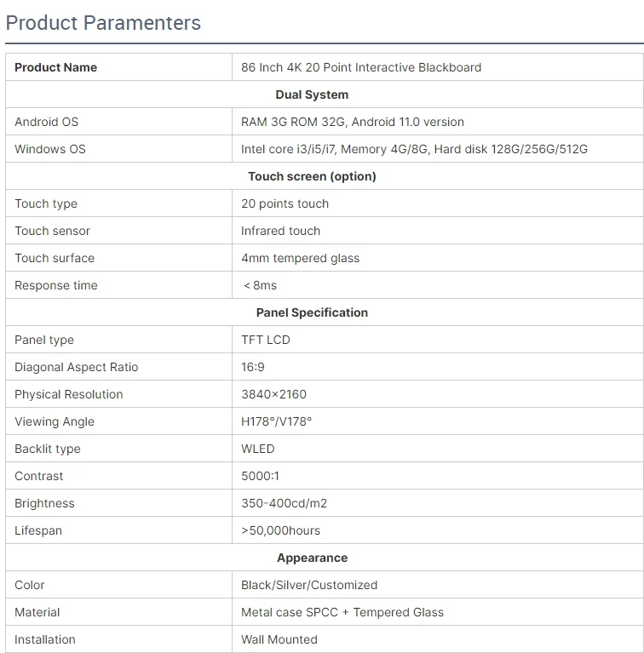
Task: Click the 3840×2160 resolution value
Action: pyautogui.click(x=273, y=394)
